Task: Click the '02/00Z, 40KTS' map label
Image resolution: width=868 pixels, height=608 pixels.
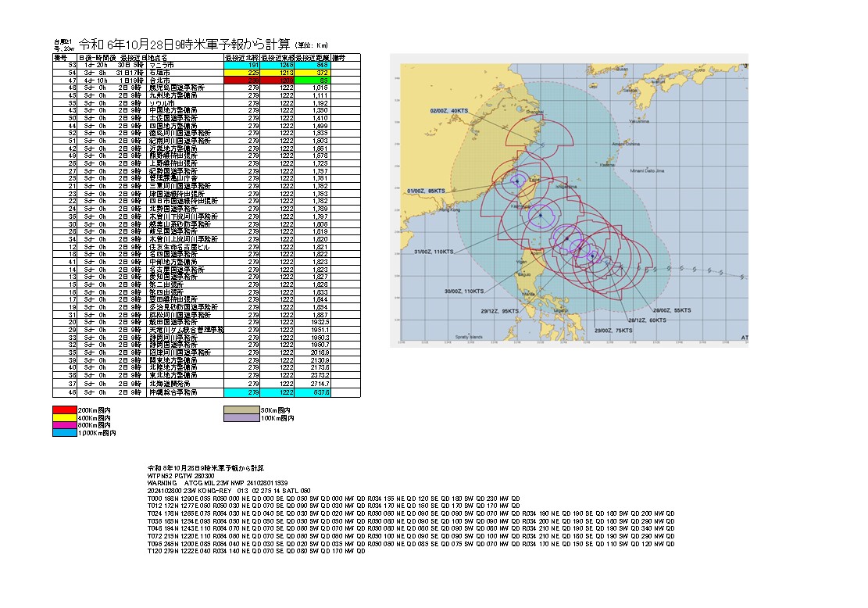Action: (x=448, y=111)
